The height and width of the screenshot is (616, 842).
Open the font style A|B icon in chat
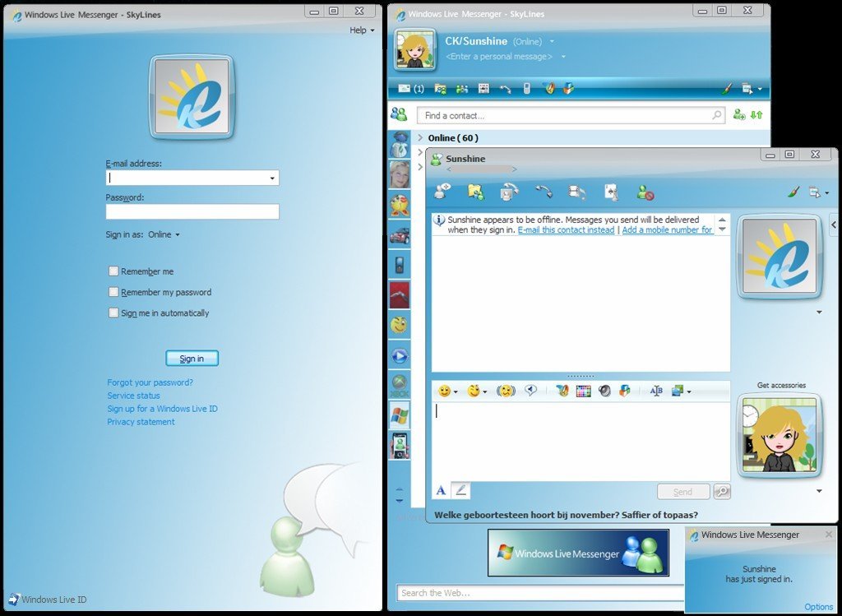tap(656, 391)
